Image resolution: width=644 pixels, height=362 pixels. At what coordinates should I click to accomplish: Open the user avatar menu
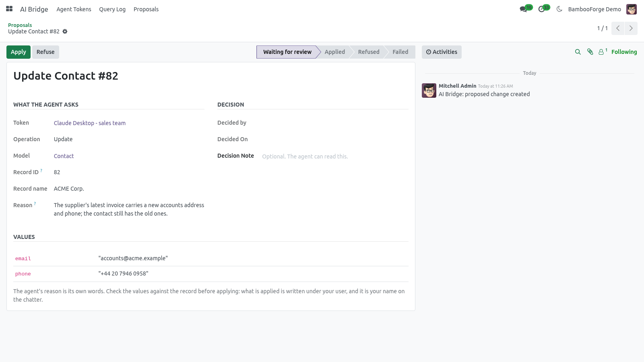(632, 9)
